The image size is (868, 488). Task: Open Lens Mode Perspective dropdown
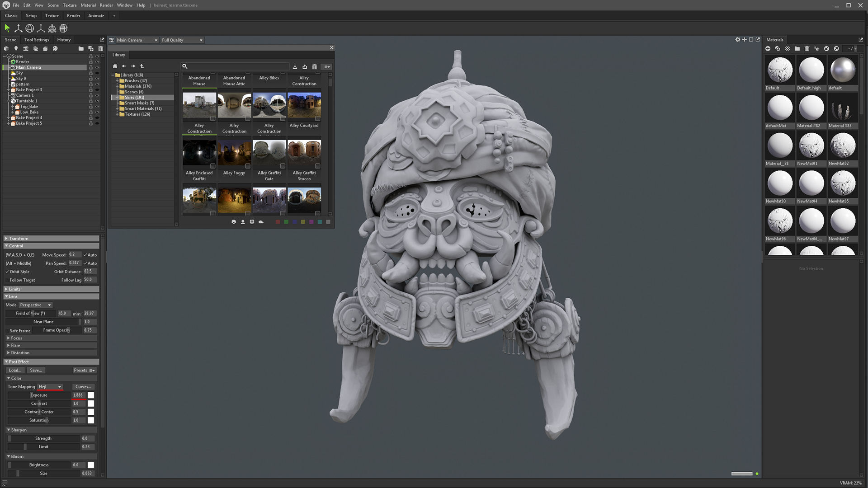pos(35,305)
